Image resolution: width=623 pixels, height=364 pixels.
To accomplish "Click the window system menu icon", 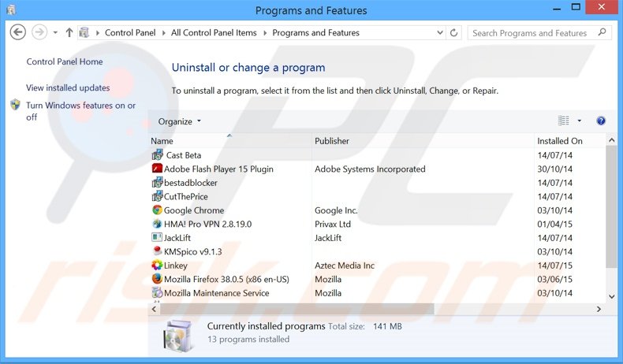I will pos(11,9).
